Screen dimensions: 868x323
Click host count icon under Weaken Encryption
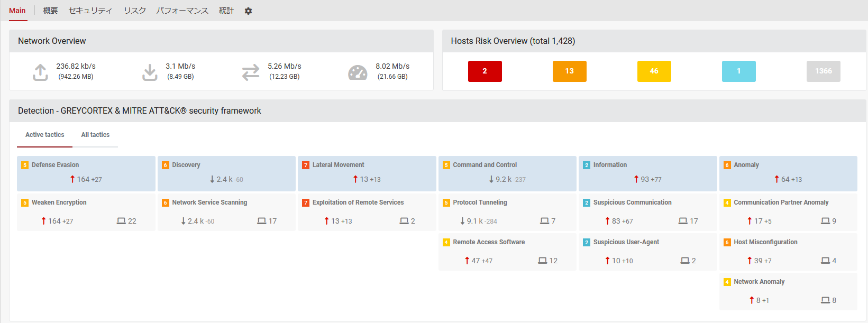pos(121,221)
